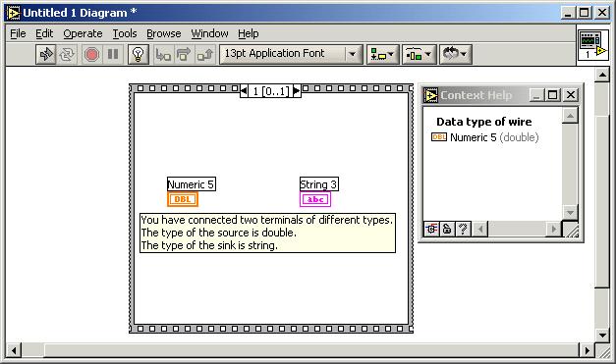Click diagram horizontal scroll right arrow
Screen dimensions: 616x364
click(587, 350)
